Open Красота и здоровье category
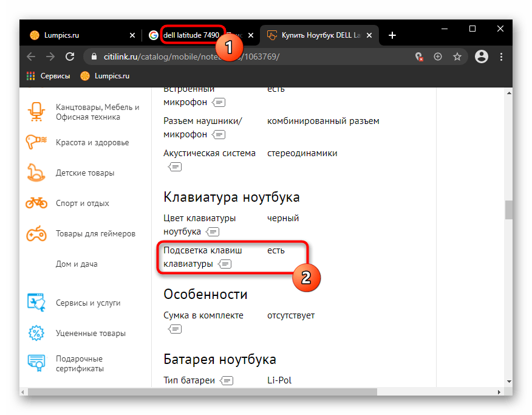The image size is (532, 415). click(x=92, y=143)
